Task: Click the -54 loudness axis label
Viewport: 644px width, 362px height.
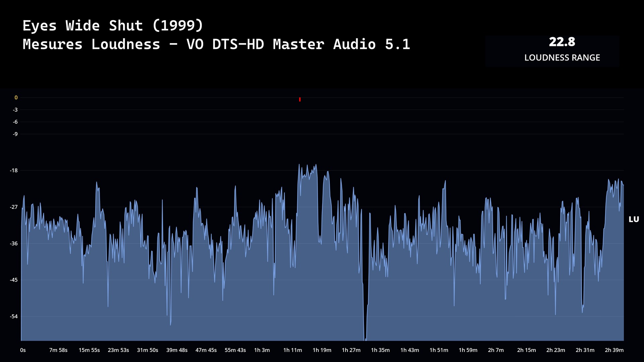Action: [x=14, y=316]
